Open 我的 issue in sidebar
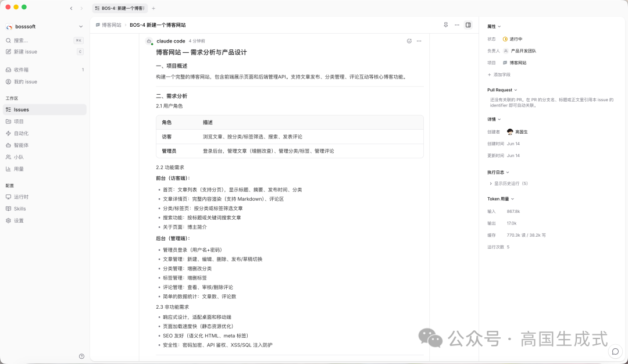This screenshot has height=364, width=628. point(44,81)
